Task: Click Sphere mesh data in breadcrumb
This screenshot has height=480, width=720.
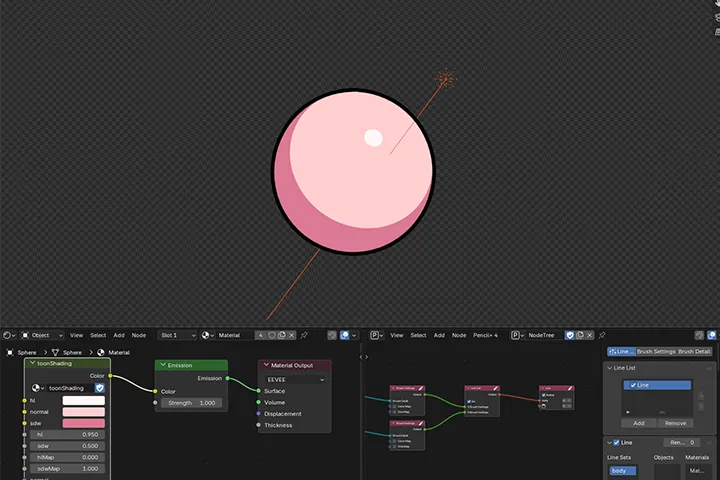Action: tap(67, 352)
